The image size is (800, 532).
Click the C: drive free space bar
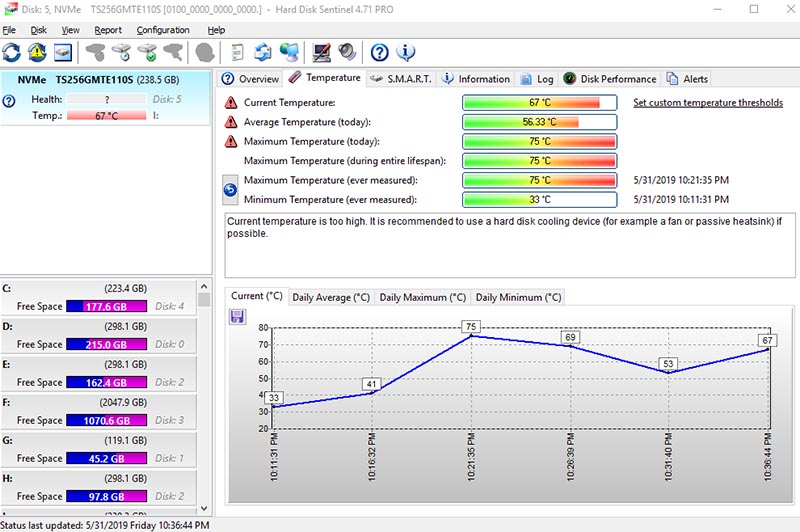coord(107,306)
